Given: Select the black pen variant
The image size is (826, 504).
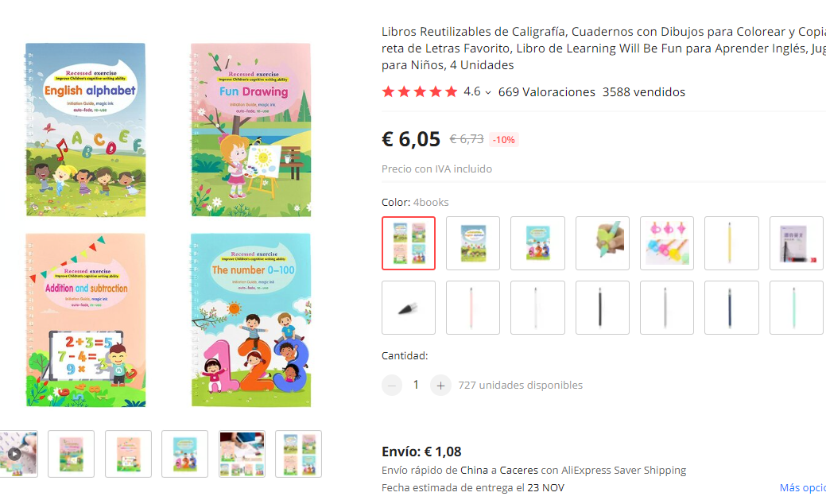Looking at the screenshot, I should point(602,308).
